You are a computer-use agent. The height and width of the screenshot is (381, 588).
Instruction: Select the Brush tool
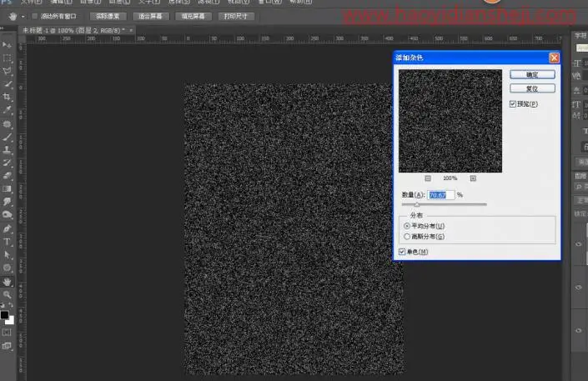[7, 137]
